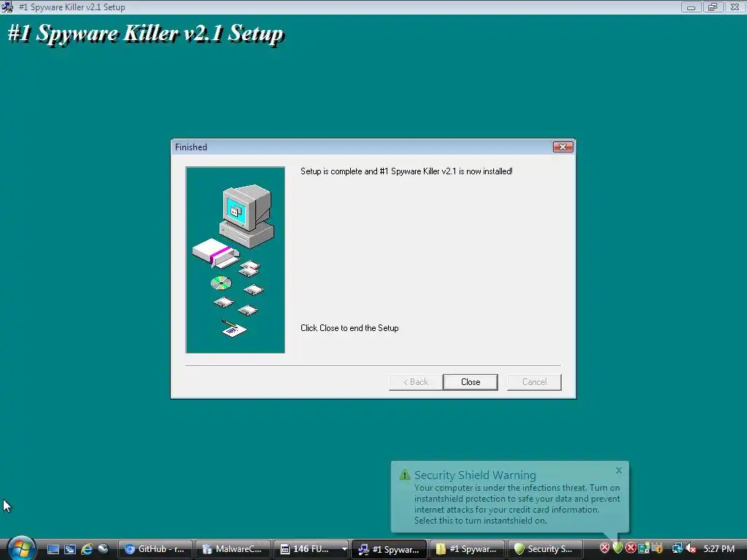Switch to the 146 FU... taskbar button
The height and width of the screenshot is (560, 747).
tap(306, 549)
